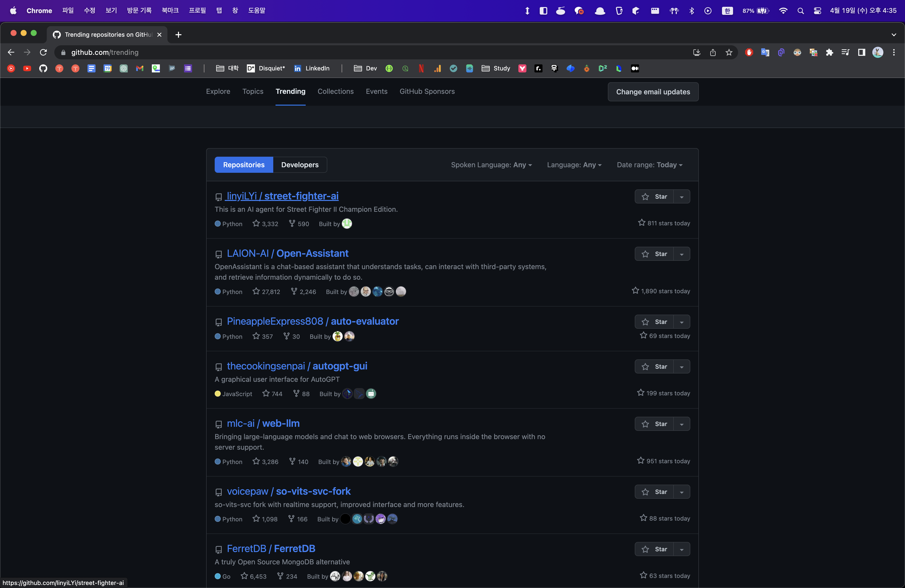Image resolution: width=905 pixels, height=588 pixels.
Task: Open the macOS Control Center icon
Action: coord(817,11)
